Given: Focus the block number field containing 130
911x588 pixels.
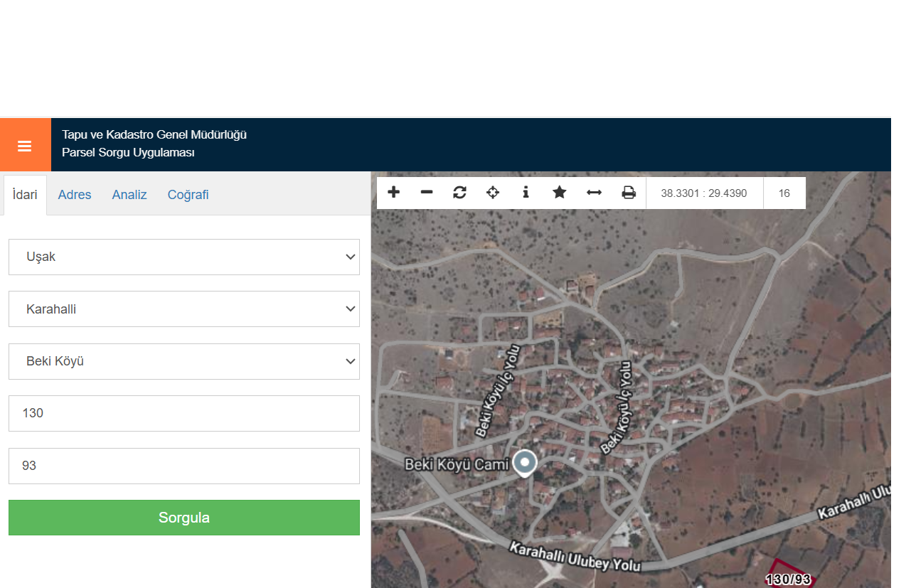Looking at the screenshot, I should click(184, 413).
